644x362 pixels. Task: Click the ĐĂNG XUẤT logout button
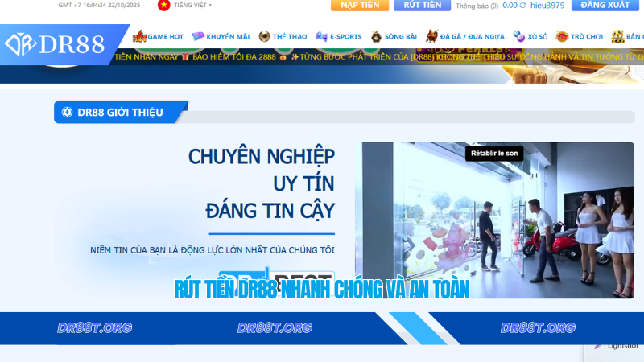605,6
